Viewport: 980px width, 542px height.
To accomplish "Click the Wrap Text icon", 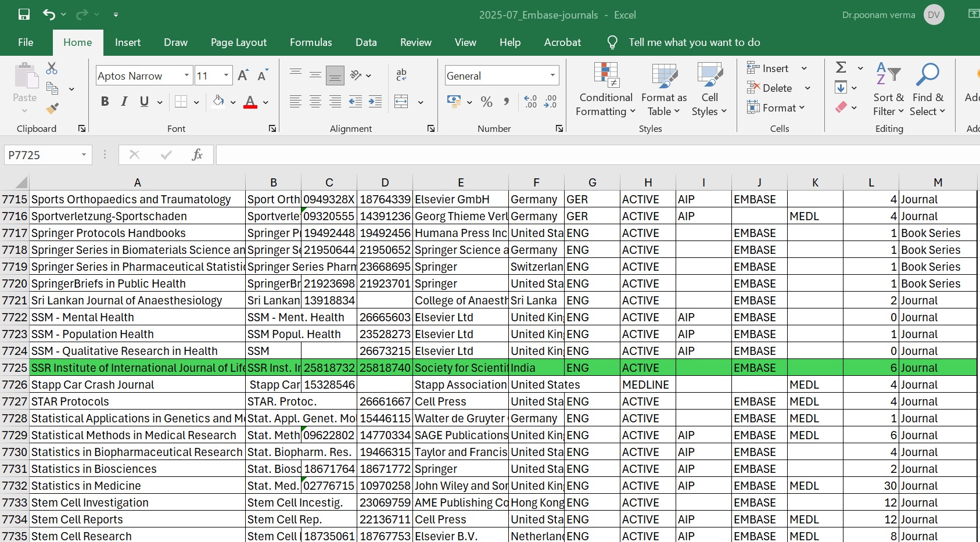I will click(x=401, y=75).
